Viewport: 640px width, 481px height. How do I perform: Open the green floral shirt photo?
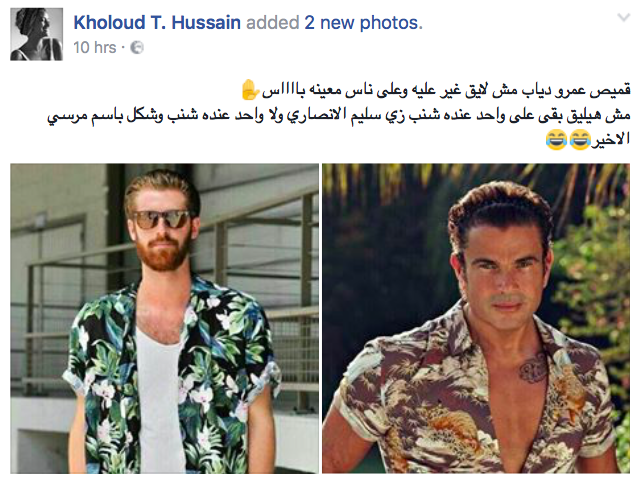[164, 318]
